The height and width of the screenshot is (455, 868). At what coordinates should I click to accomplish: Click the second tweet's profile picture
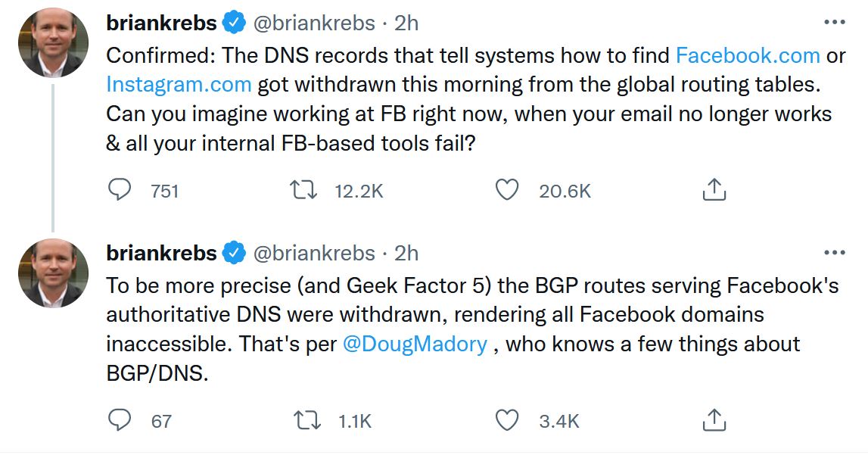pyautogui.click(x=53, y=273)
